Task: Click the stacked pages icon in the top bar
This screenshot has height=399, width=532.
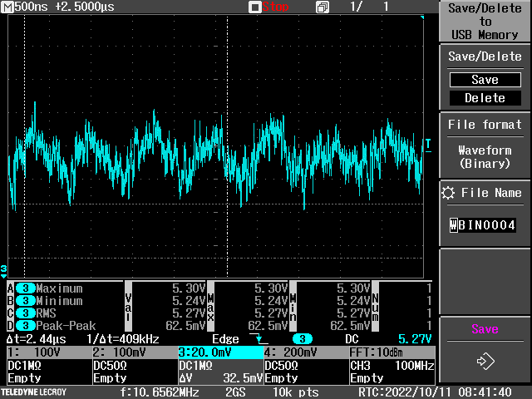Action: [323, 7]
